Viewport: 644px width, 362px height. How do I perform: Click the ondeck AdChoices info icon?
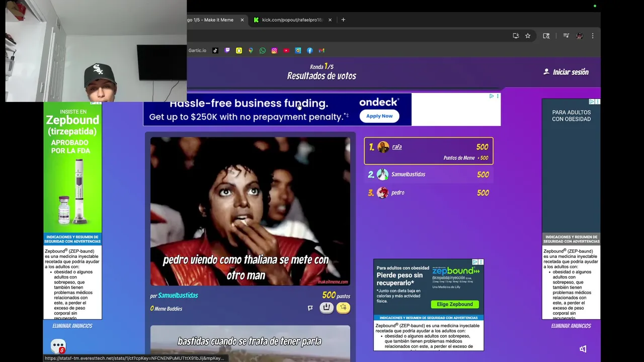tap(492, 96)
